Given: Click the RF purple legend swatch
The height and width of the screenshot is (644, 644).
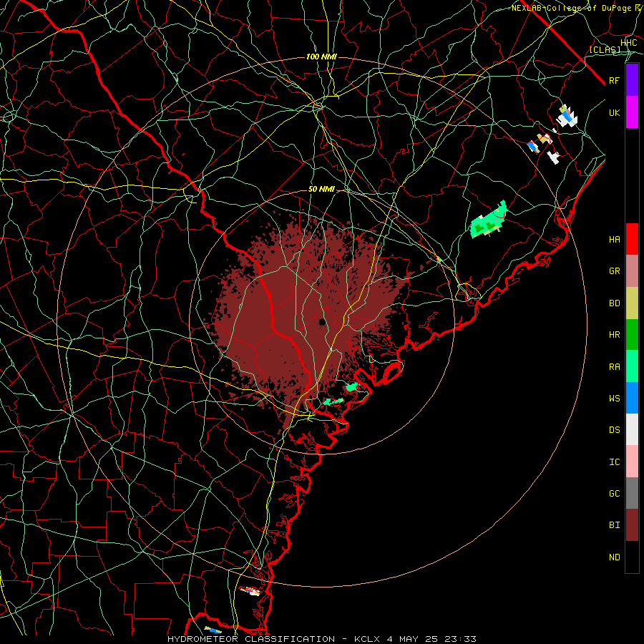Looking at the screenshot, I should tap(632, 80).
